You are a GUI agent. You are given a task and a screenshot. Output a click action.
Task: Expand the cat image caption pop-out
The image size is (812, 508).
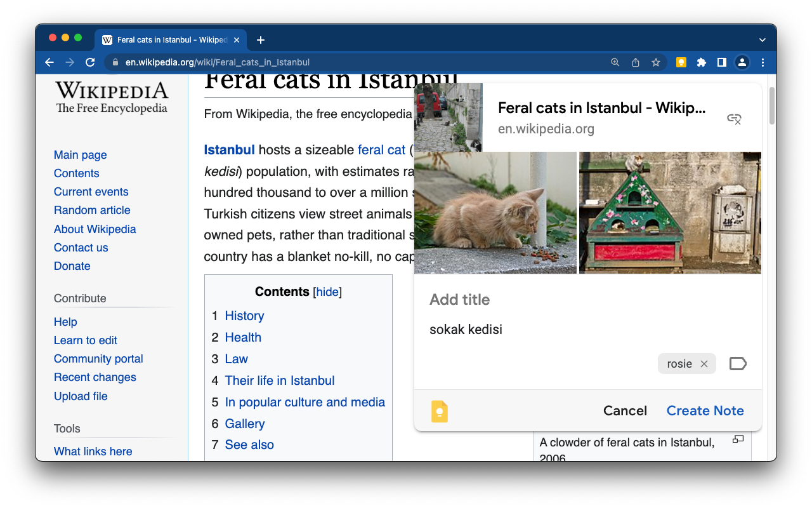click(x=737, y=439)
